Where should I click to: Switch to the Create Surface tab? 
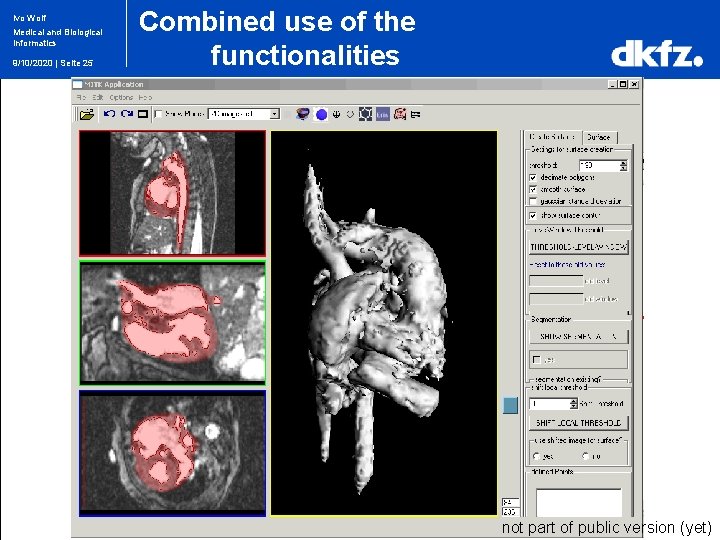pyautogui.click(x=552, y=137)
